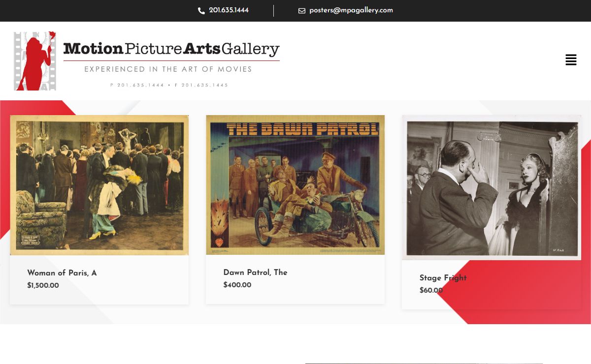591x364 pixels.
Task: Select the "Woman of Paris, A" title
Action: [62, 273]
